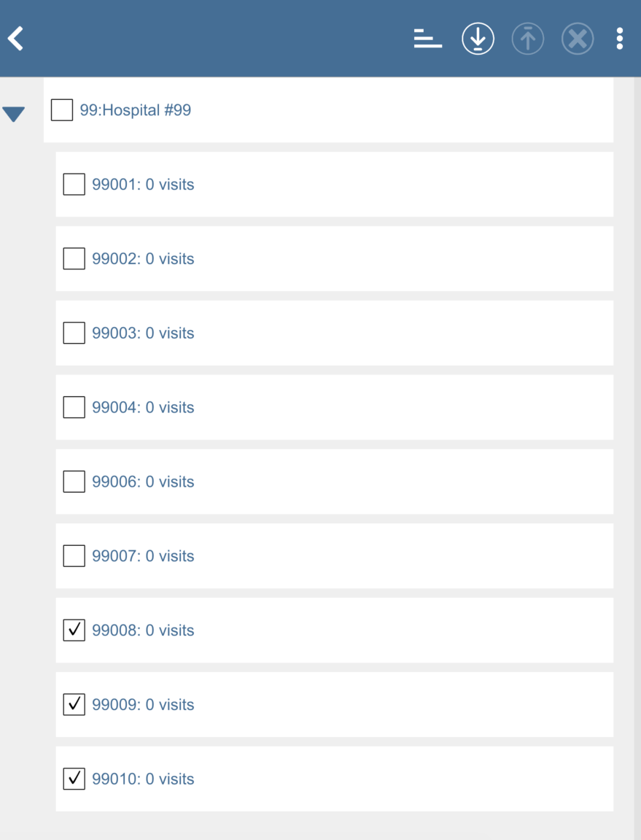
Task: Enable the 99006 checkbox
Action: (74, 482)
